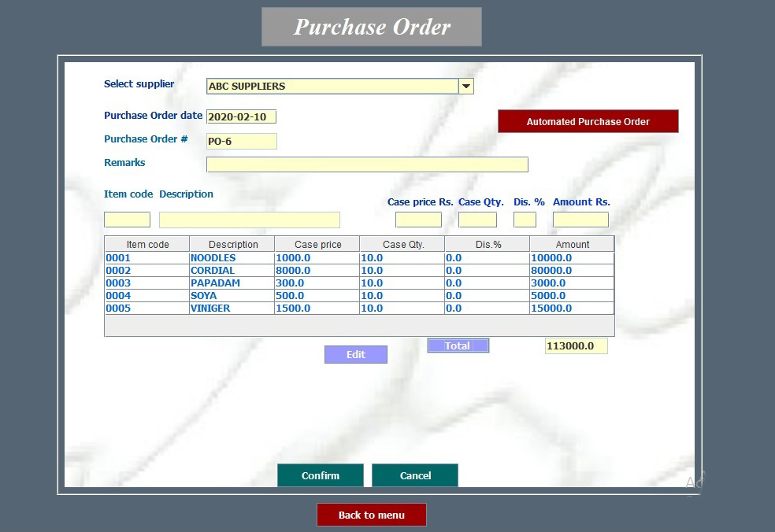Click the Automated Purchase Order button
The width and height of the screenshot is (775, 532).
[x=588, y=121]
